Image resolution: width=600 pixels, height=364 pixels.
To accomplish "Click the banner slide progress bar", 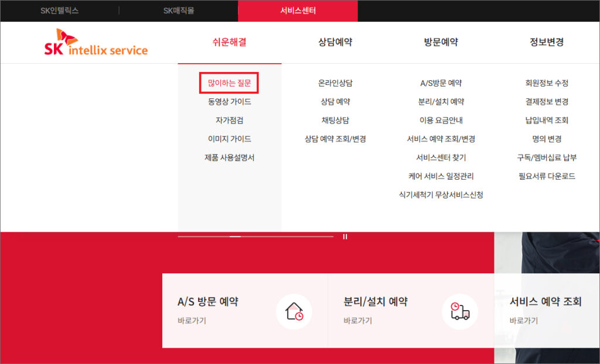I will [x=255, y=236].
